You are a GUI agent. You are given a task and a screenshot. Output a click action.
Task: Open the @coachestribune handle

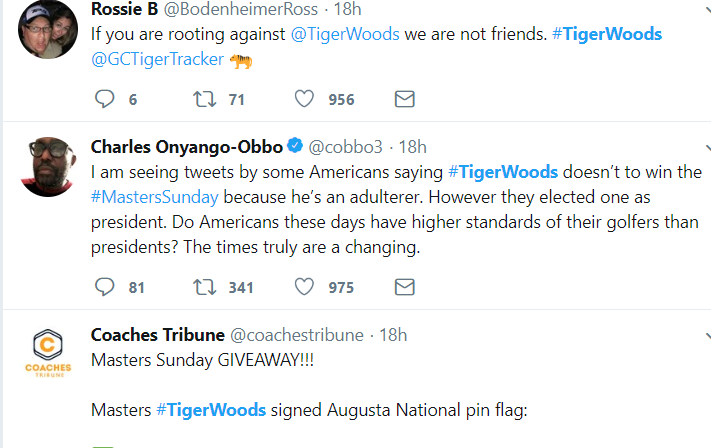[297, 334]
